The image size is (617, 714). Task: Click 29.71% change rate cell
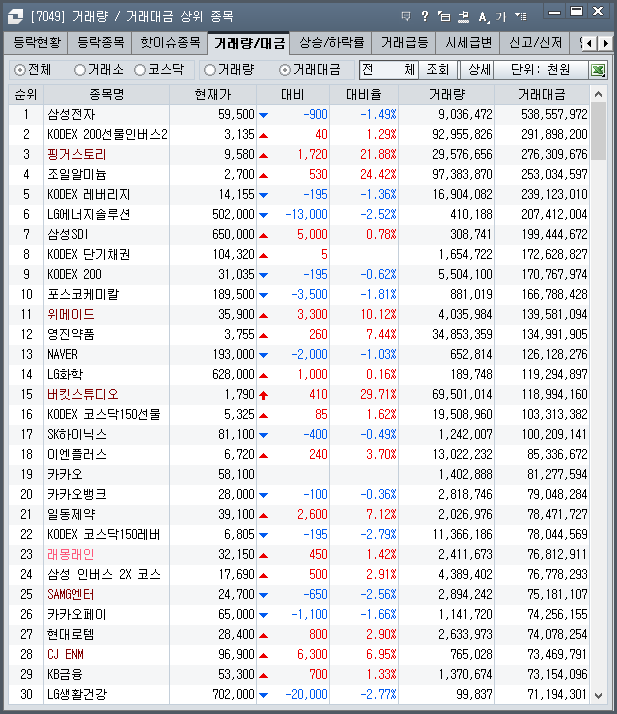click(x=378, y=395)
